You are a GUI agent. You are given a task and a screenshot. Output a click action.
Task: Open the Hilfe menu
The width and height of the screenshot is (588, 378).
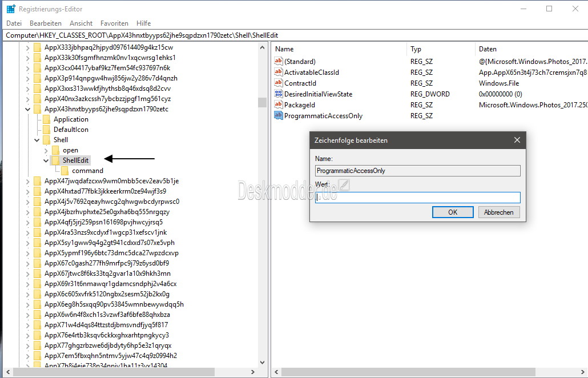144,23
